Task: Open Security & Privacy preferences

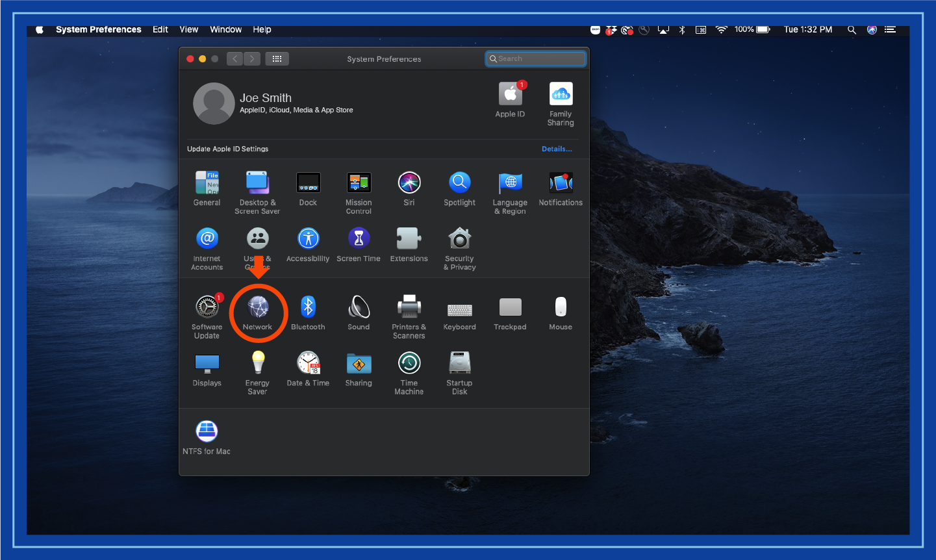Action: (x=459, y=239)
